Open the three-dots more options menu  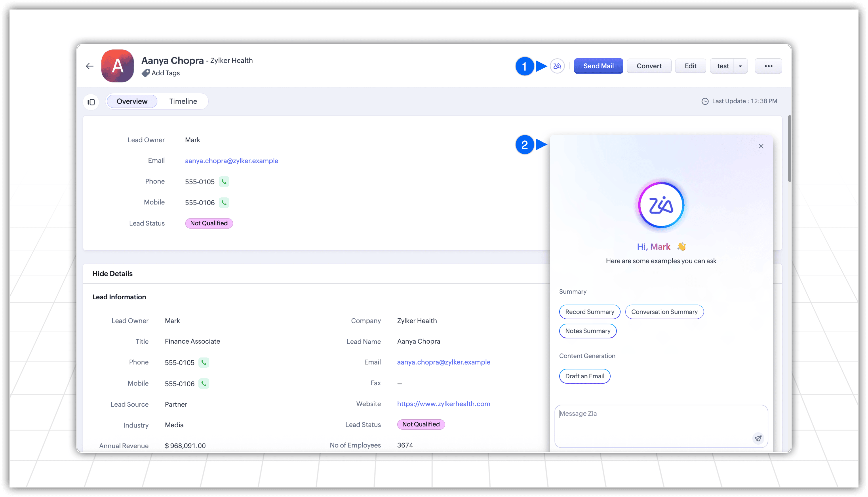click(x=768, y=66)
